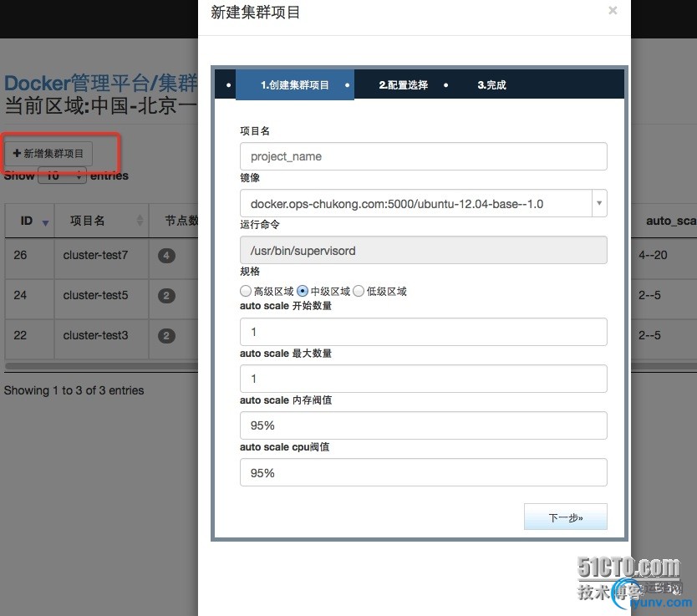Click node count badge 2 for cluster-test3
The height and width of the screenshot is (616, 697).
[x=166, y=335]
